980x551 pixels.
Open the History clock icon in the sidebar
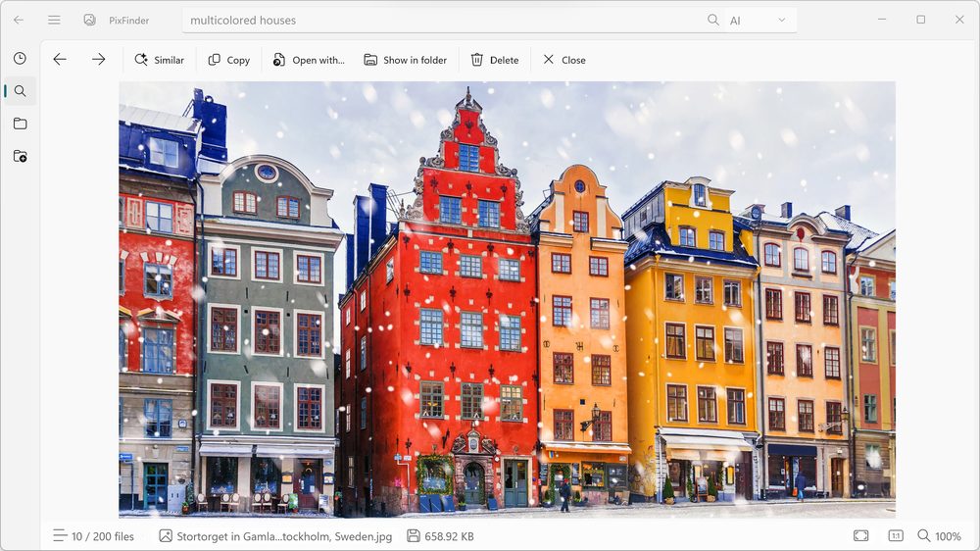[x=20, y=58]
